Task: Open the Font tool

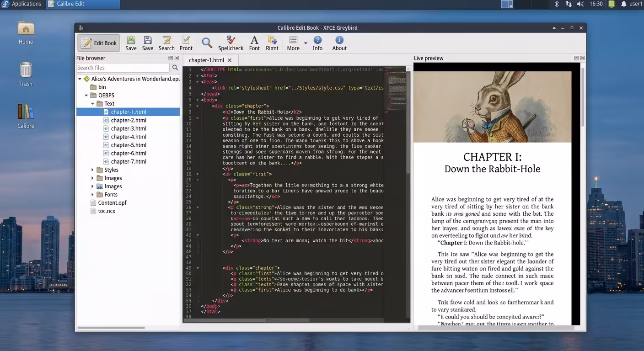Action: (254, 43)
